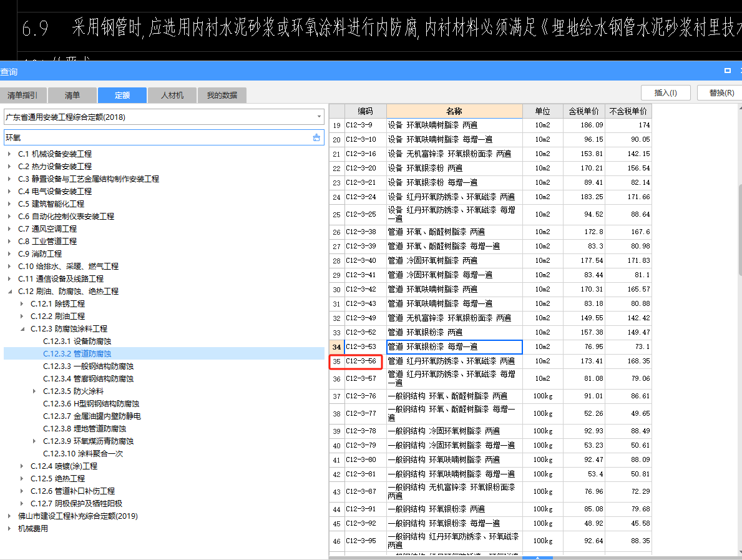Select row code C12-3-9
Image resolution: width=742 pixels, height=560 pixels.
[x=365, y=125]
